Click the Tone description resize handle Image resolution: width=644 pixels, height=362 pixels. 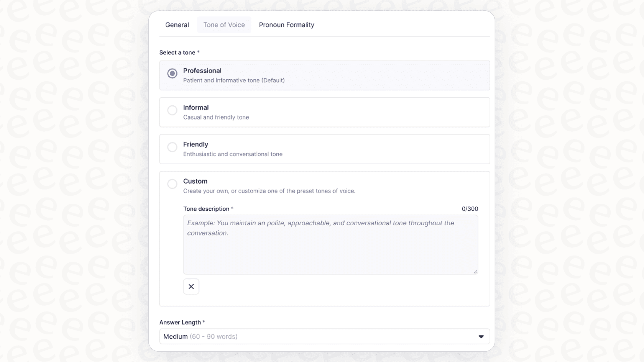475,272
